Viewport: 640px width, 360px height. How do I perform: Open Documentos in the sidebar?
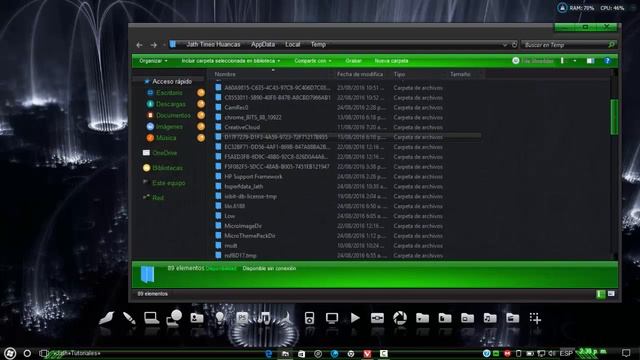click(x=173, y=116)
